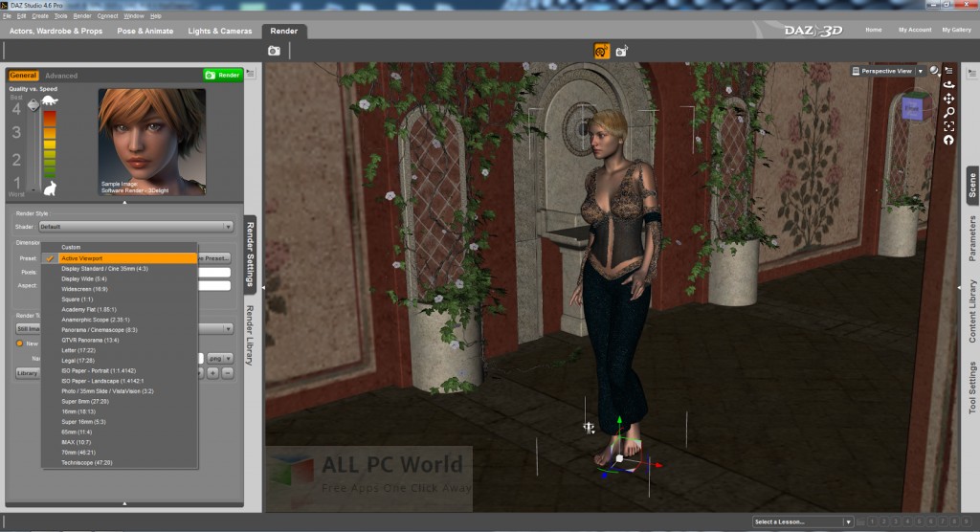Click the Library button

point(28,373)
